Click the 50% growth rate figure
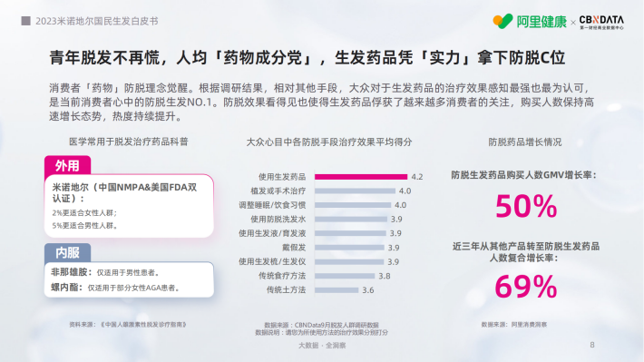This screenshot has width=644, height=362. click(526, 206)
